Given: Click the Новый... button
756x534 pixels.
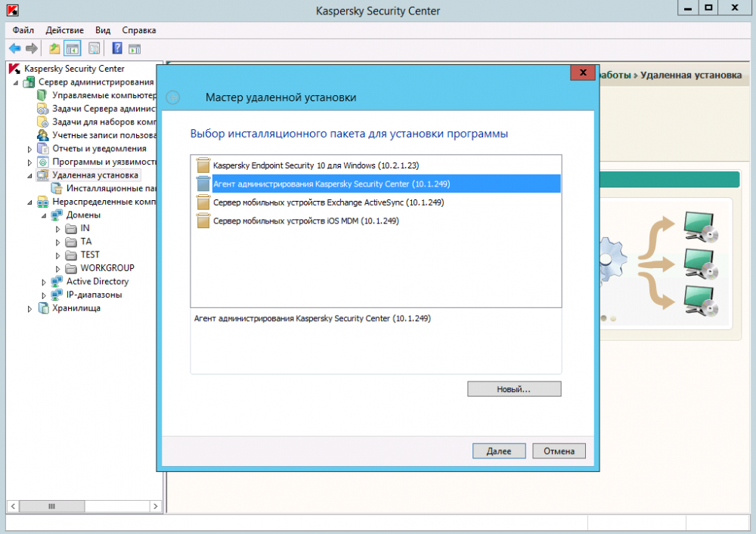Looking at the screenshot, I should point(514,389).
